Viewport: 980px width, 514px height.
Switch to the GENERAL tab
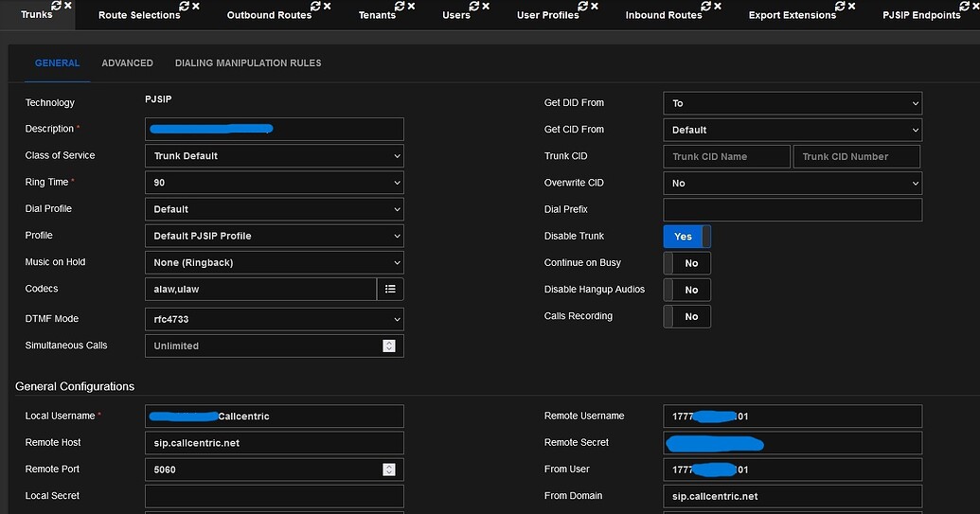click(58, 63)
